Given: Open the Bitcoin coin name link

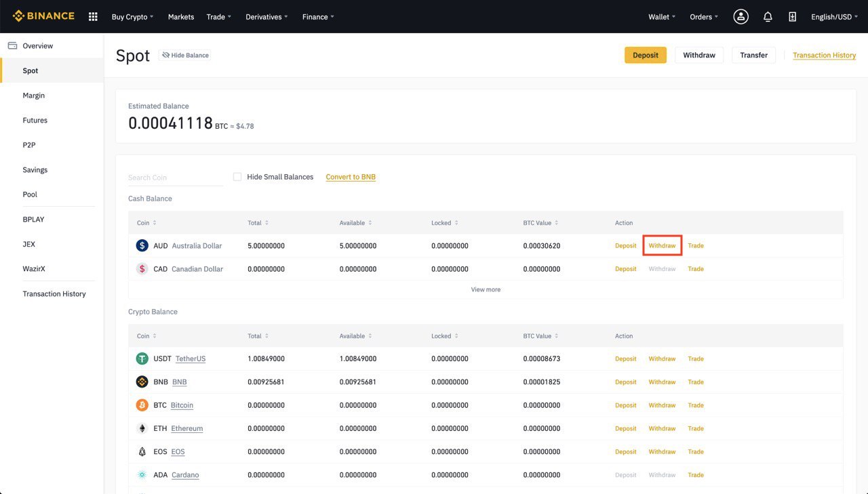Looking at the screenshot, I should [x=182, y=405].
